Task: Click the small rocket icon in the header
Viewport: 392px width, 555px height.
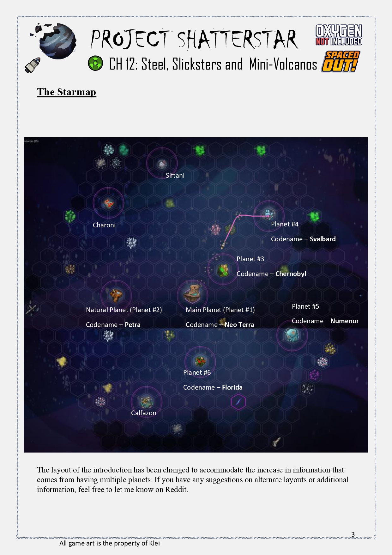Action: pyautogui.click(x=33, y=65)
